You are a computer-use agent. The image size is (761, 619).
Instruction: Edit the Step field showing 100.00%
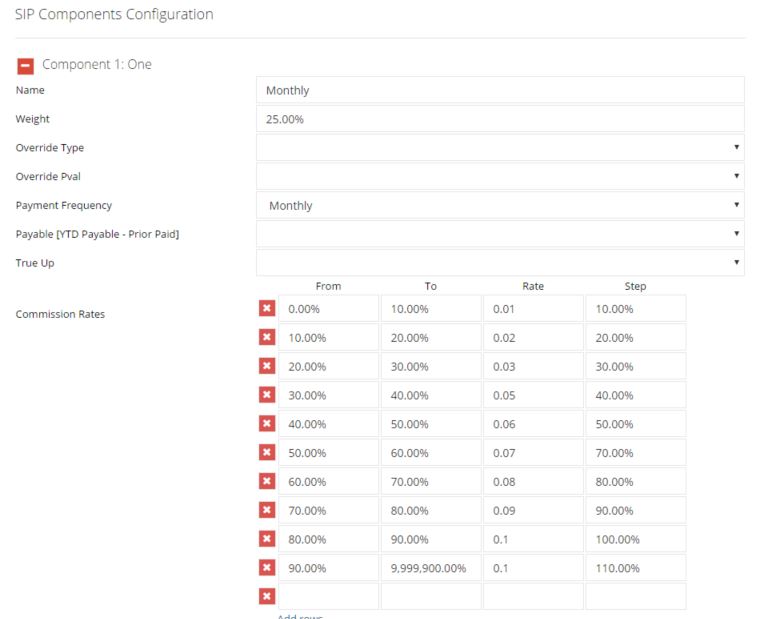636,539
